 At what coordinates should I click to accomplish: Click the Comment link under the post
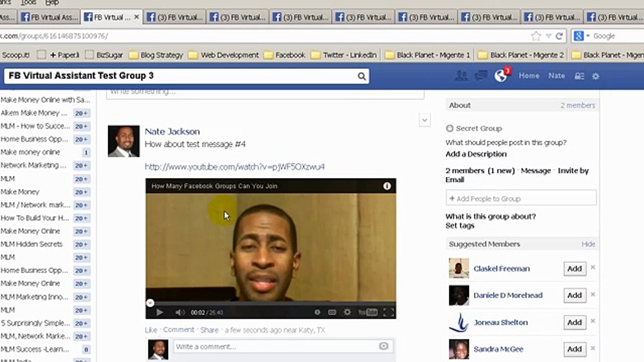click(179, 330)
